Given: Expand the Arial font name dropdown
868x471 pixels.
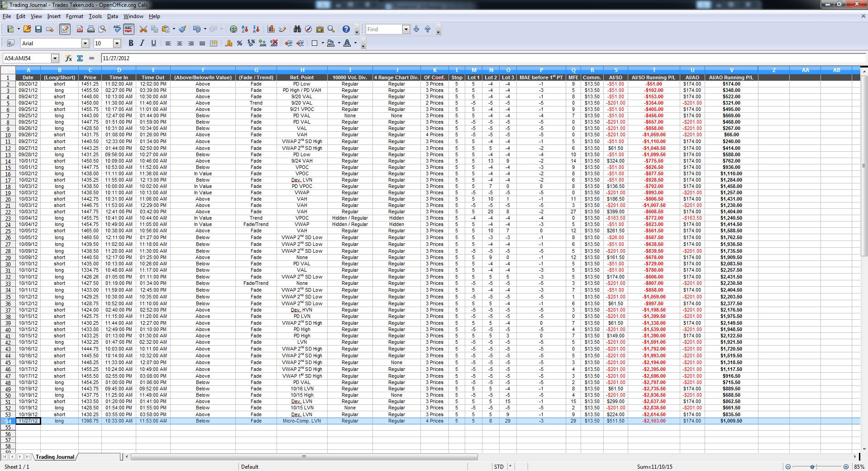Looking at the screenshot, I should (85, 43).
